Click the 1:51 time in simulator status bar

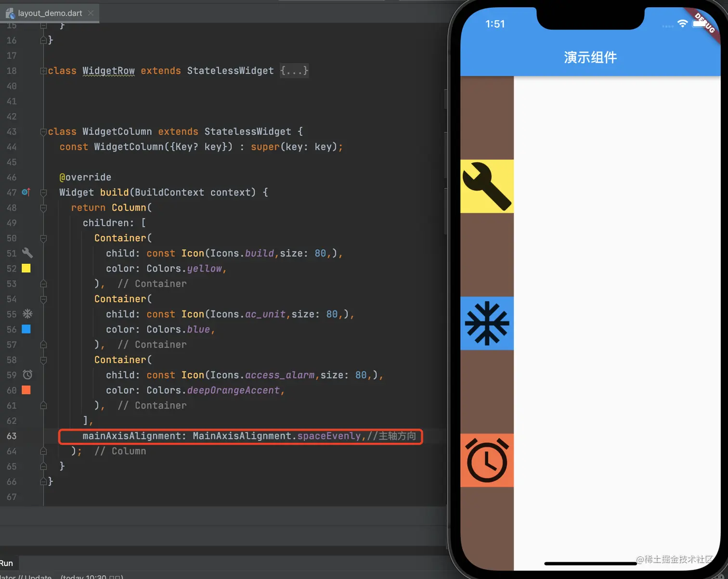coord(495,24)
